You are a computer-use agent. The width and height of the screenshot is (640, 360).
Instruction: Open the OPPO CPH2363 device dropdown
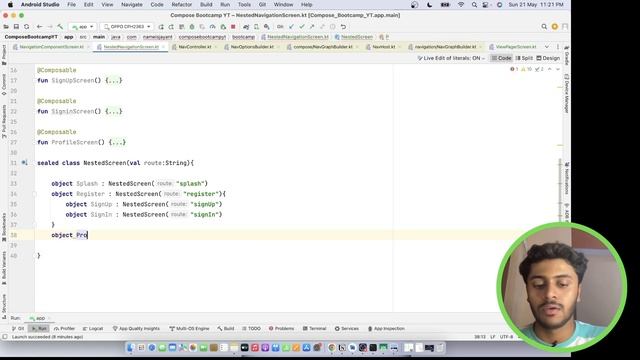(127, 27)
